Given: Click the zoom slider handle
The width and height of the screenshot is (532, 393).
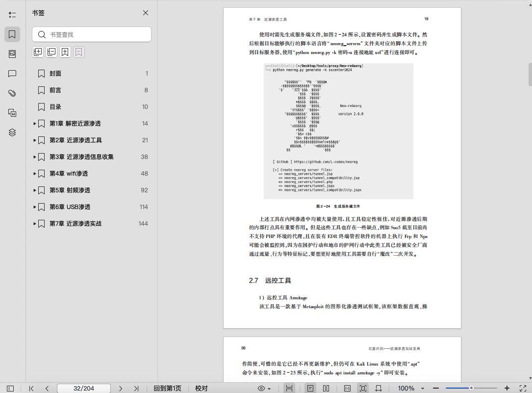Looking at the screenshot, I should click(x=471, y=388).
